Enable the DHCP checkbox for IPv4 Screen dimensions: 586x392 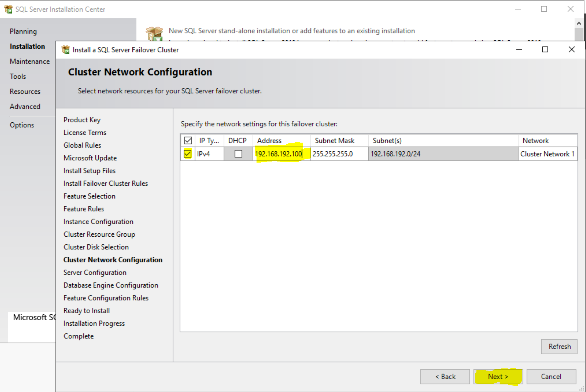238,154
